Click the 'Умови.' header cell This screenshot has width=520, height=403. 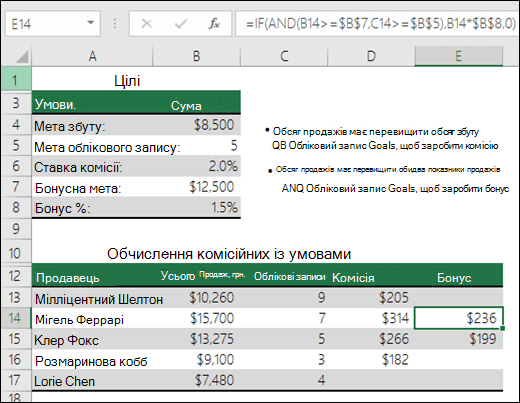click(x=92, y=104)
